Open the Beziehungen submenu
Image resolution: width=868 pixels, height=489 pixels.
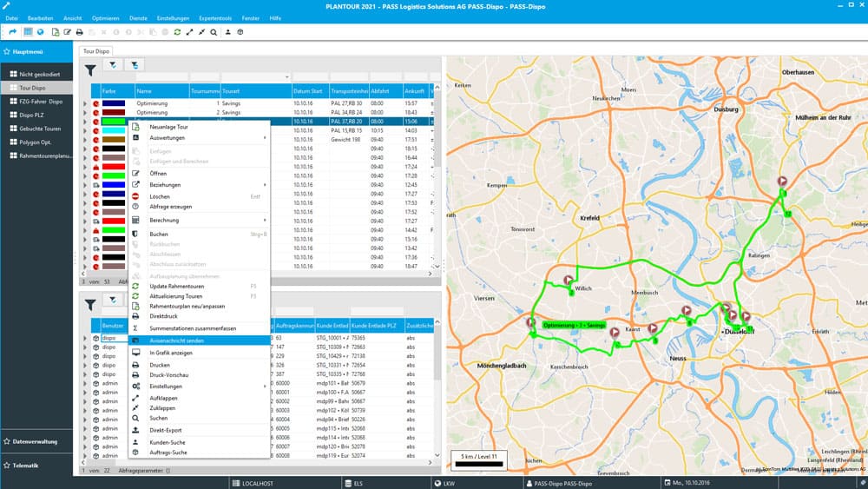pyautogui.click(x=200, y=185)
